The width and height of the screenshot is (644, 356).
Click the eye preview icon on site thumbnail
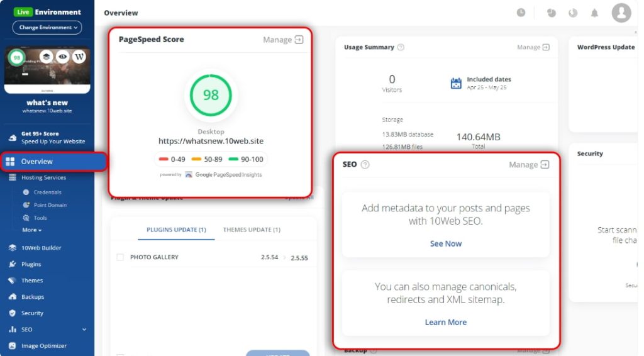[62, 57]
